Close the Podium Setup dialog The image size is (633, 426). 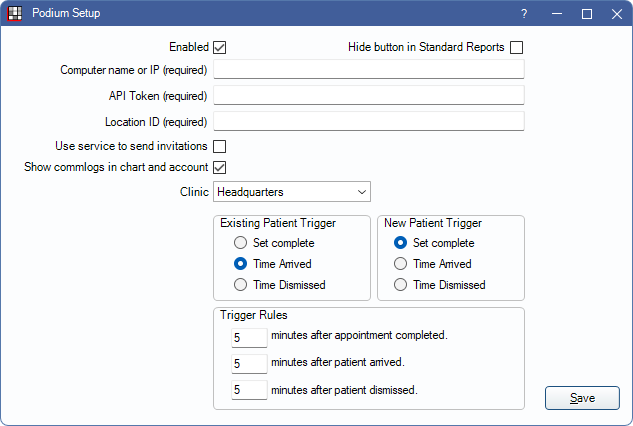(615, 14)
